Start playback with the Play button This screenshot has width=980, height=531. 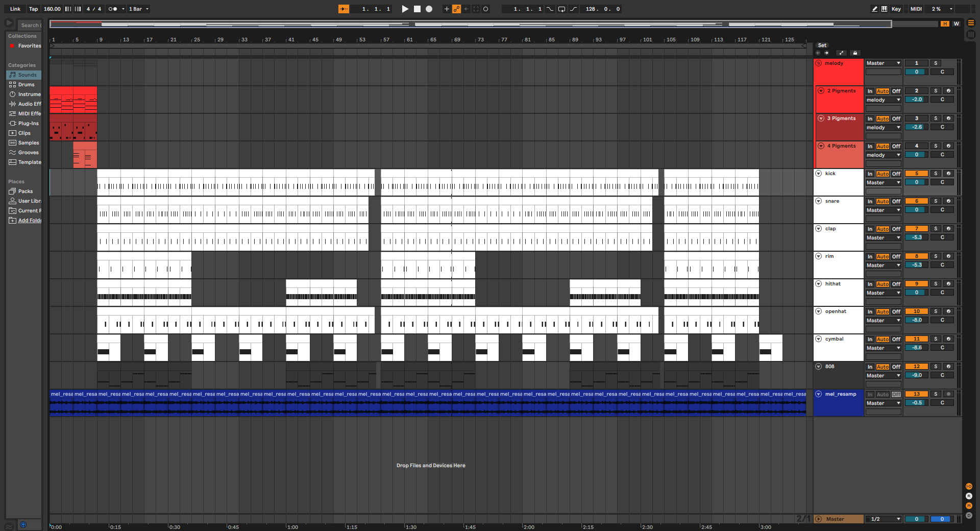(x=405, y=9)
